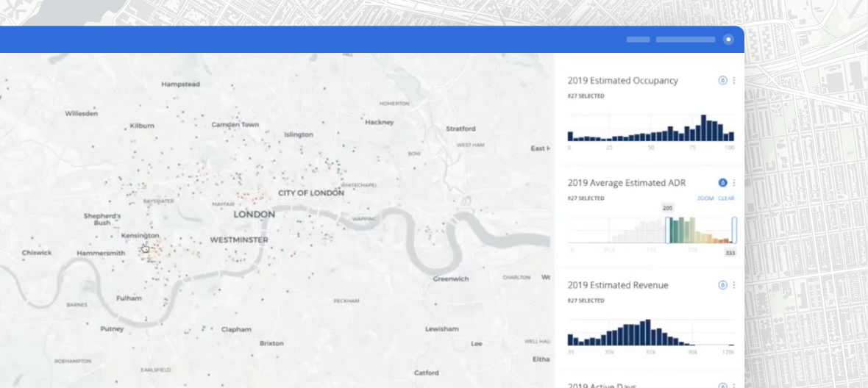
Task: Disable the active droplet on Average Estimated ADR
Action: click(x=722, y=182)
